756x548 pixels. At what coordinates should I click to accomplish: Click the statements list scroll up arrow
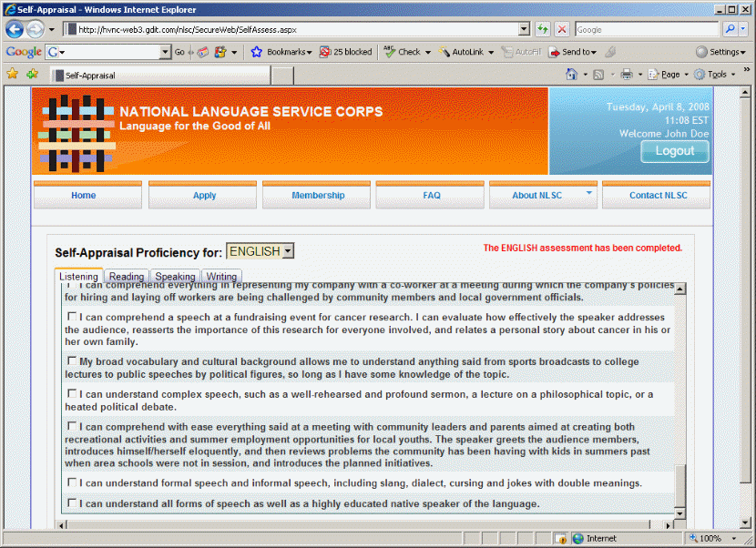click(x=679, y=289)
